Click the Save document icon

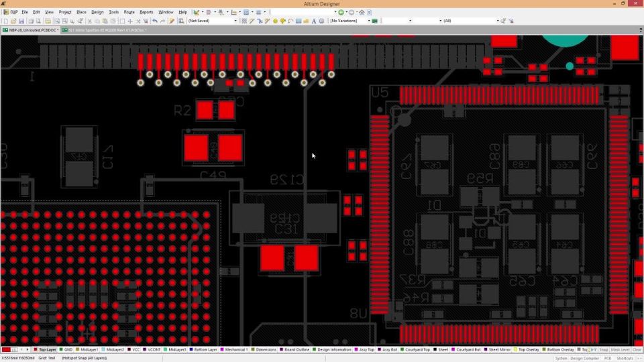tap(21, 21)
